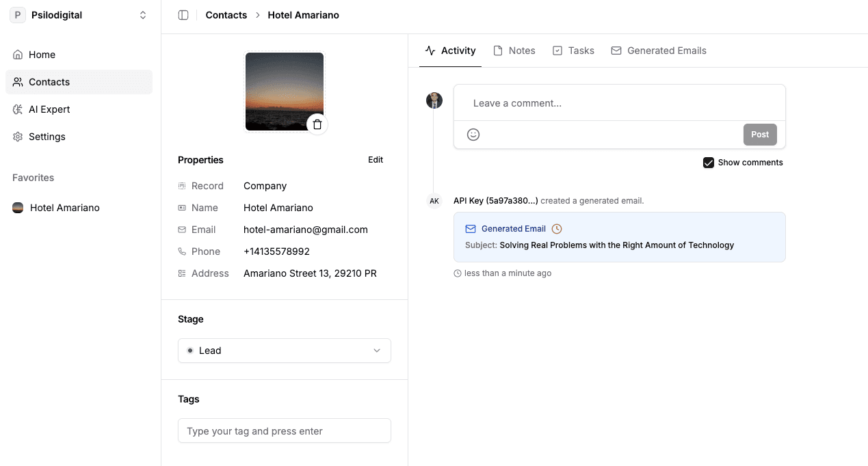Go to Home in the sidebar

pos(79,55)
